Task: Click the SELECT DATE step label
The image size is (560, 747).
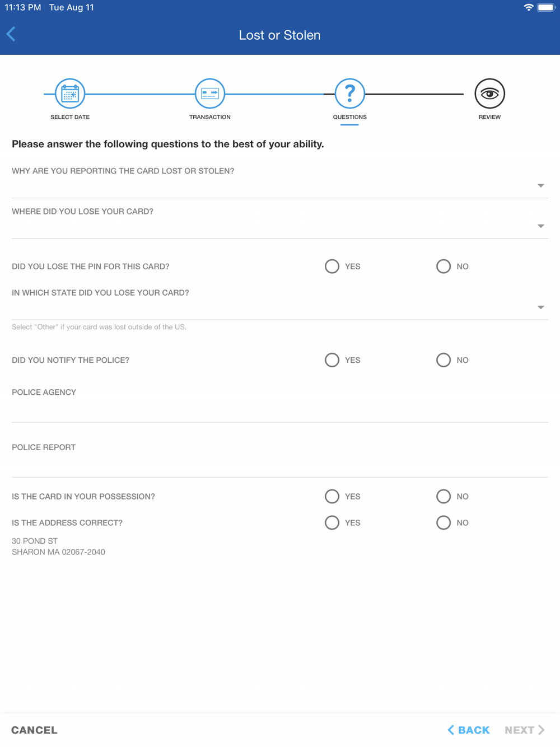Action: 70,117
